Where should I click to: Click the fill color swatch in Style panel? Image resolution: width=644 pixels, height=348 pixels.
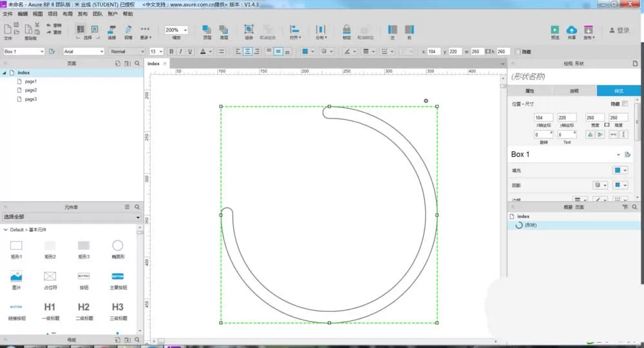(x=618, y=170)
